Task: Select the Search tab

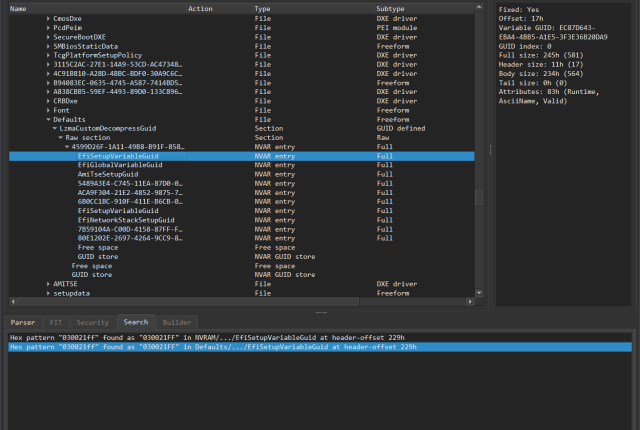Action: tap(135, 322)
